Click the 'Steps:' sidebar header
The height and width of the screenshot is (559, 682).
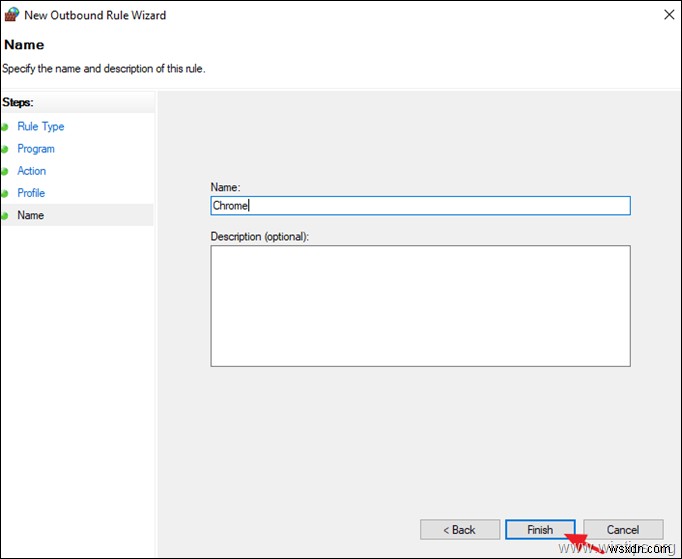coord(18,103)
